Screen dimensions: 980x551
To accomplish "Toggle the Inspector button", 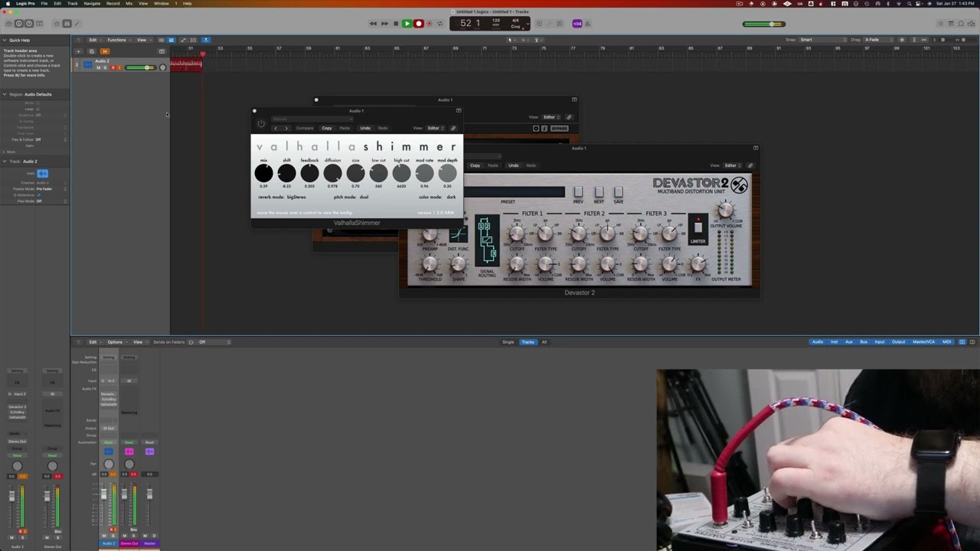I will point(19,24).
